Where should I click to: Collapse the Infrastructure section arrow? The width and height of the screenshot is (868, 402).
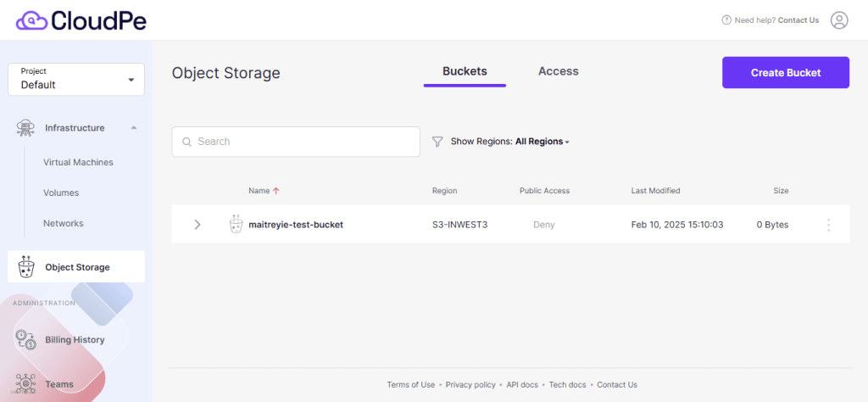coord(134,128)
